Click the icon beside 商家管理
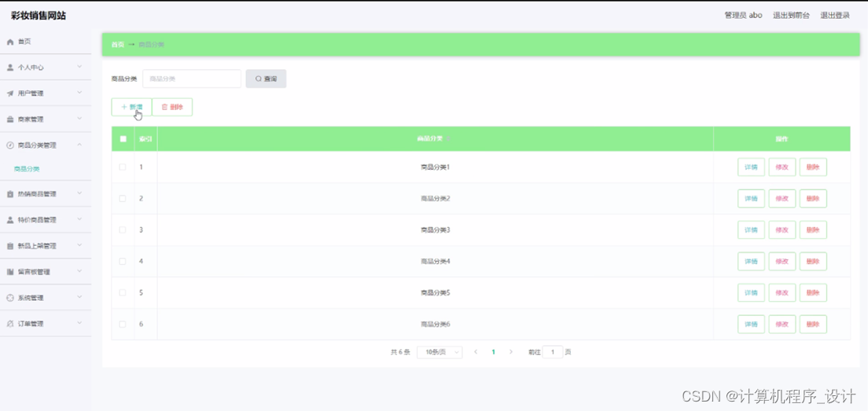 (x=10, y=119)
